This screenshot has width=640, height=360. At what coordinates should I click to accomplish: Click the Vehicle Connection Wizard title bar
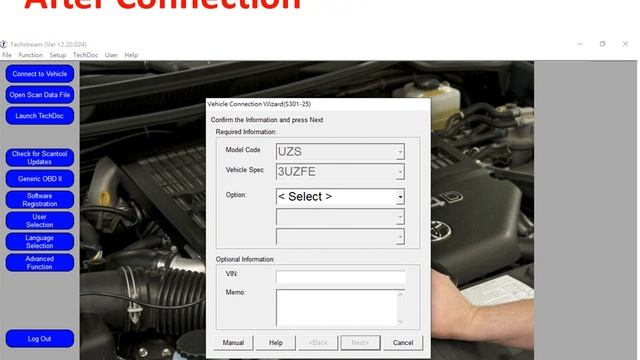point(318,104)
